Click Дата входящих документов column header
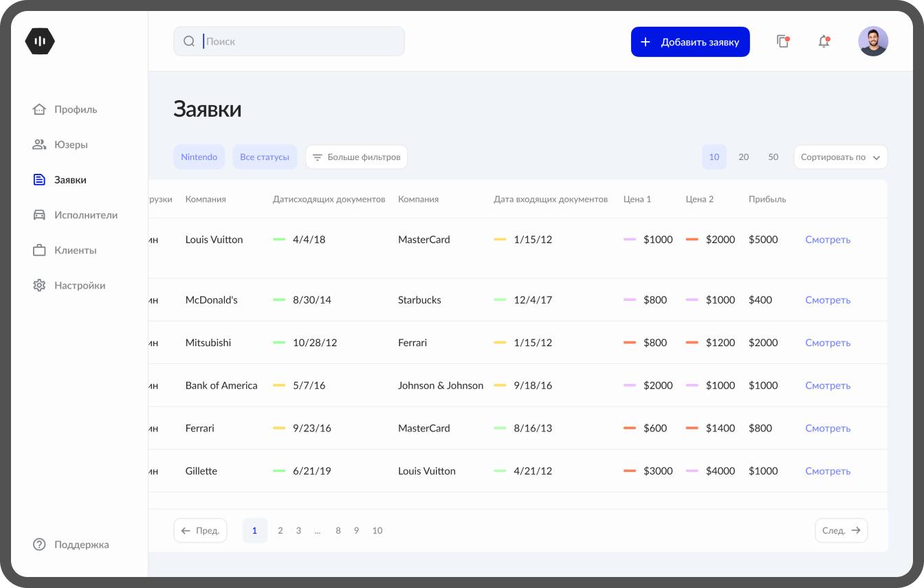924x588 pixels. click(x=551, y=199)
